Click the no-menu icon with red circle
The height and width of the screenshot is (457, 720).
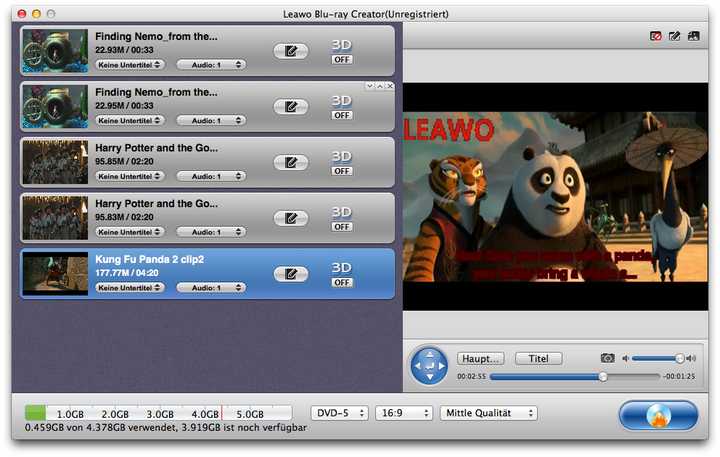point(656,36)
